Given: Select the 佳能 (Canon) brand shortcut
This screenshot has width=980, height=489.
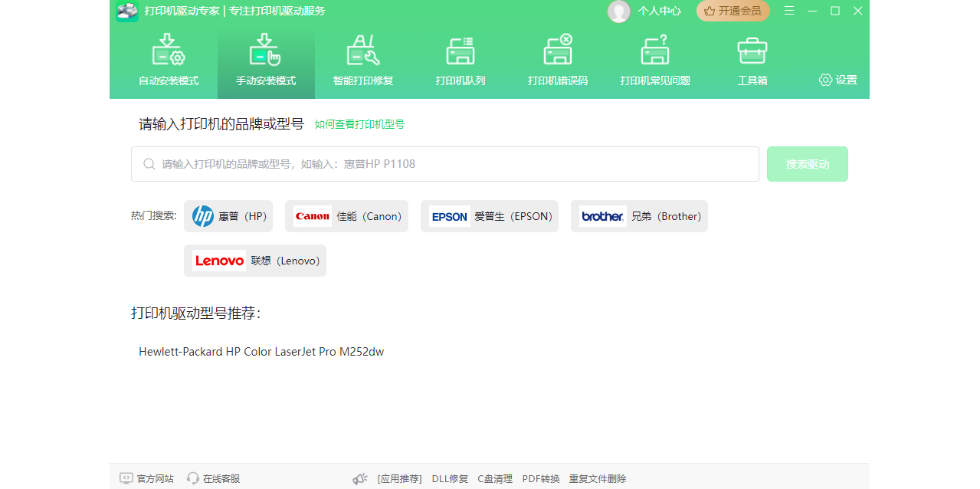Looking at the screenshot, I should [346, 216].
